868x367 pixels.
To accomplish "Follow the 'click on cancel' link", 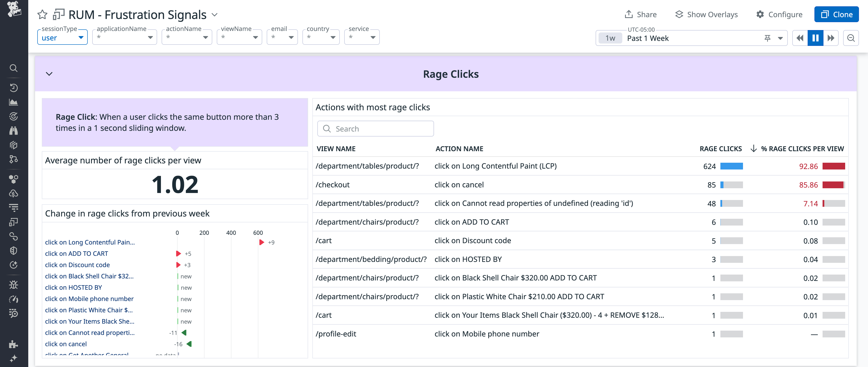I will point(66,344).
